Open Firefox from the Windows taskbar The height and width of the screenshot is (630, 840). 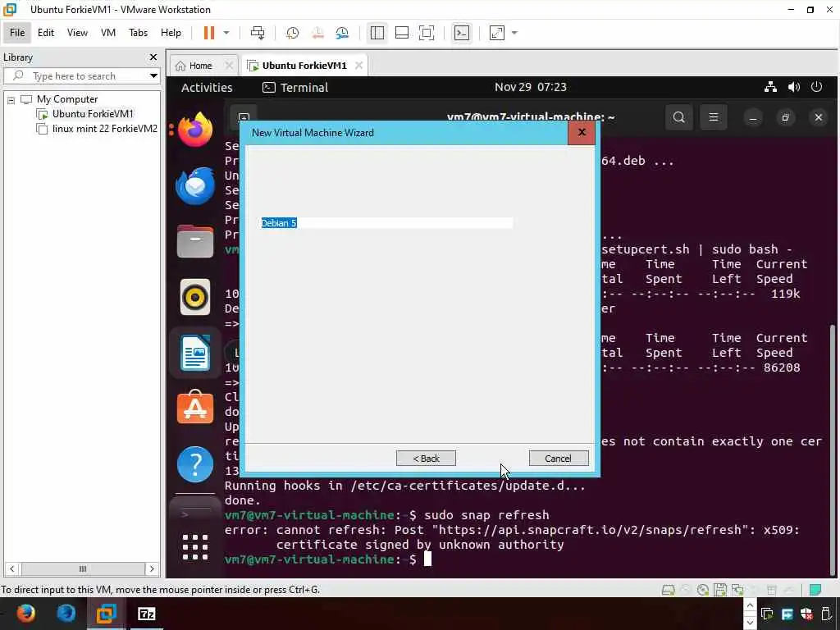pyautogui.click(x=25, y=614)
